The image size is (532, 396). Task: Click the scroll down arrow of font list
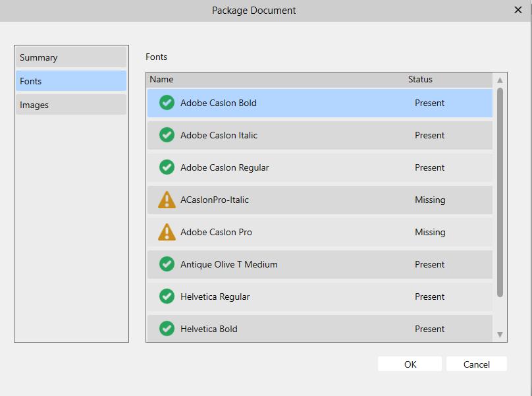[x=500, y=335]
